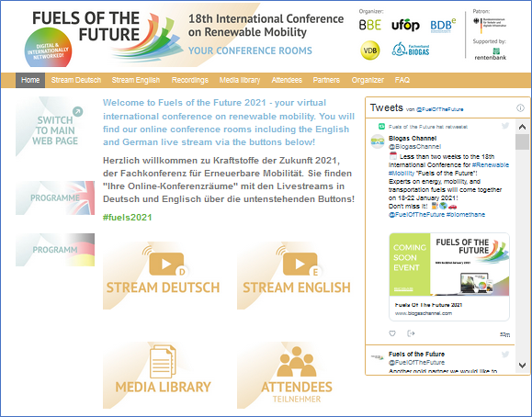Click the yellow VDB organizer logo
This screenshot has height=417, width=532.
point(369,51)
